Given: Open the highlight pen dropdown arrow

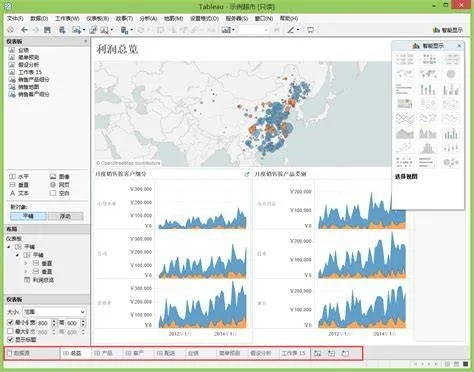Looking at the screenshot, I should pyautogui.click(x=298, y=30).
